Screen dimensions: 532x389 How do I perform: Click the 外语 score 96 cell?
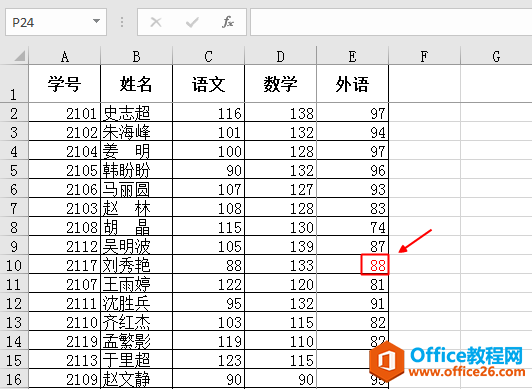coord(352,169)
